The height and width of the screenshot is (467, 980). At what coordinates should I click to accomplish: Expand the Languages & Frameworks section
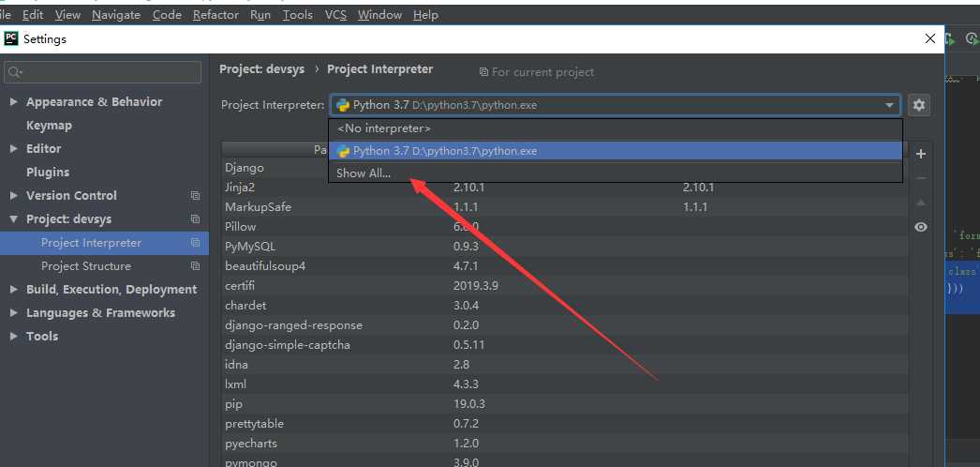pos(14,312)
